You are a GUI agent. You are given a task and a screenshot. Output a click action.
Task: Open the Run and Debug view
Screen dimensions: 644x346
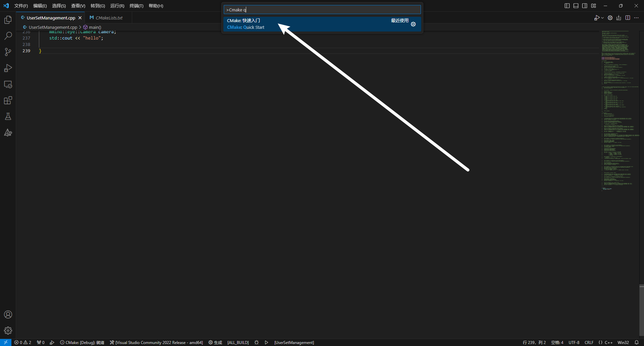(8, 68)
